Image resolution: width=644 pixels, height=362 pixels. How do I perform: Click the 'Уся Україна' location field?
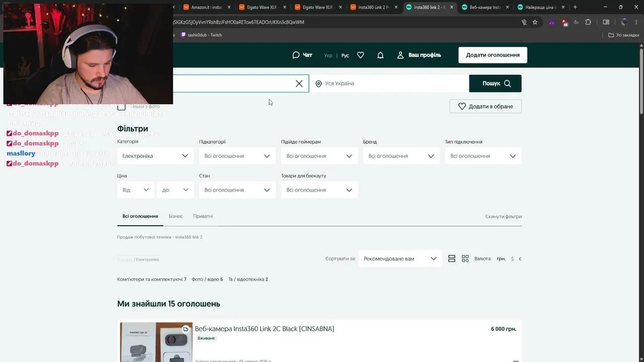coord(389,83)
